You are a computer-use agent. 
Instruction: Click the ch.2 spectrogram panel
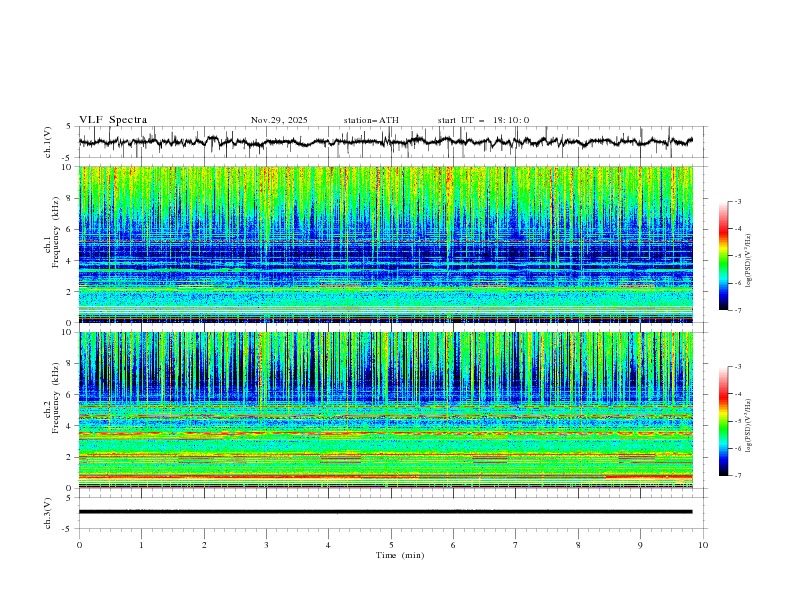[386, 410]
